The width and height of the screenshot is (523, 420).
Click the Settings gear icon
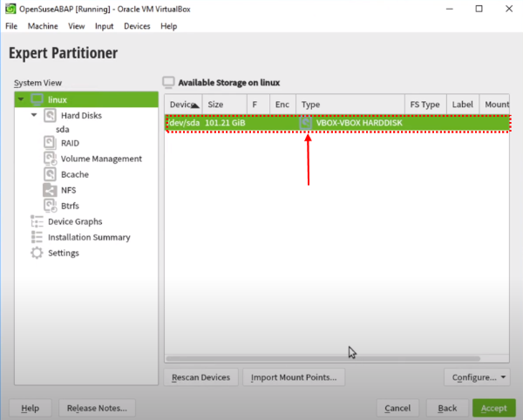(37, 253)
